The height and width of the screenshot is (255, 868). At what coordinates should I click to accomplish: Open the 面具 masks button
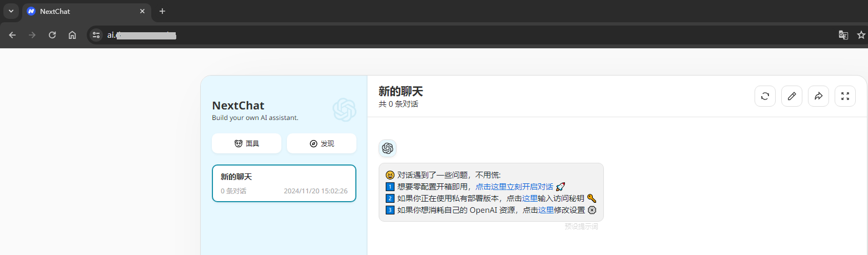click(246, 143)
